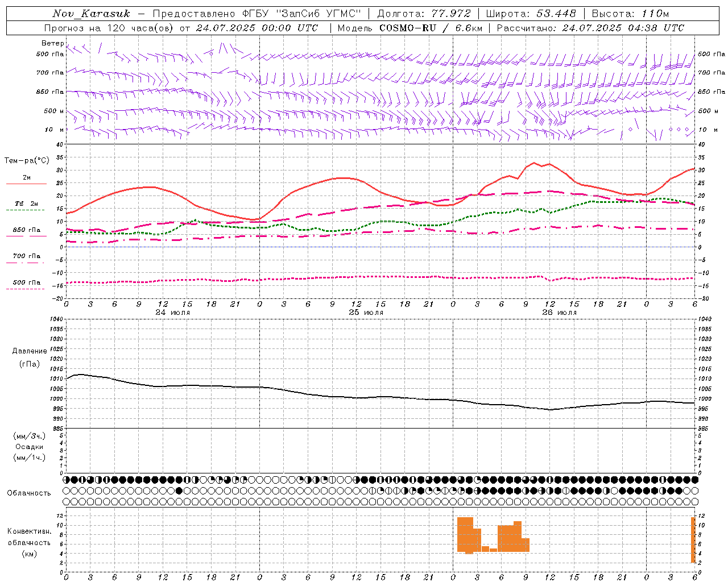
Task: Click the '(км)' unit under convective cloud label
Action: (29, 554)
